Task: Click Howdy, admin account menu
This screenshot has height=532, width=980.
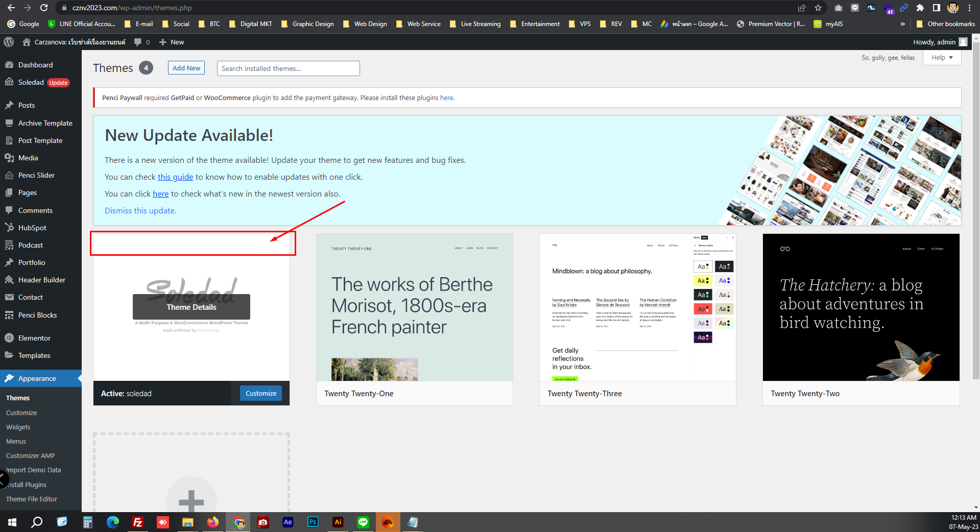Action: tap(940, 42)
